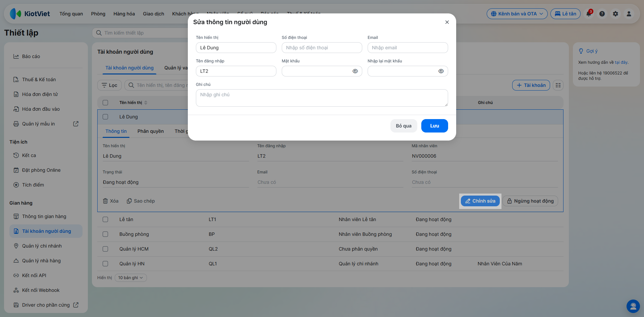Image resolution: width=644 pixels, height=317 pixels.
Task: Tick the checkbox for Quản lý HN row
Action: point(105,264)
